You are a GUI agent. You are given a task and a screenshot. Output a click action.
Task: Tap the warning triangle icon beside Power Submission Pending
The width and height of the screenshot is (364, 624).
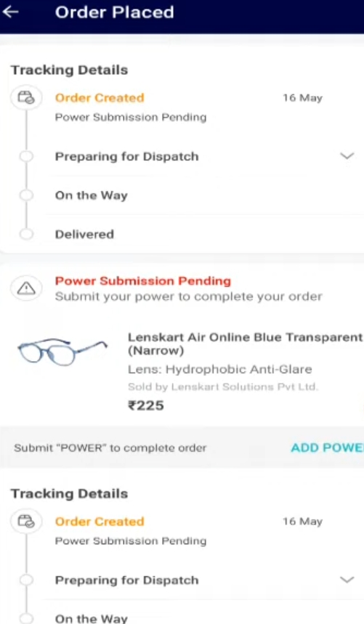coord(26,288)
